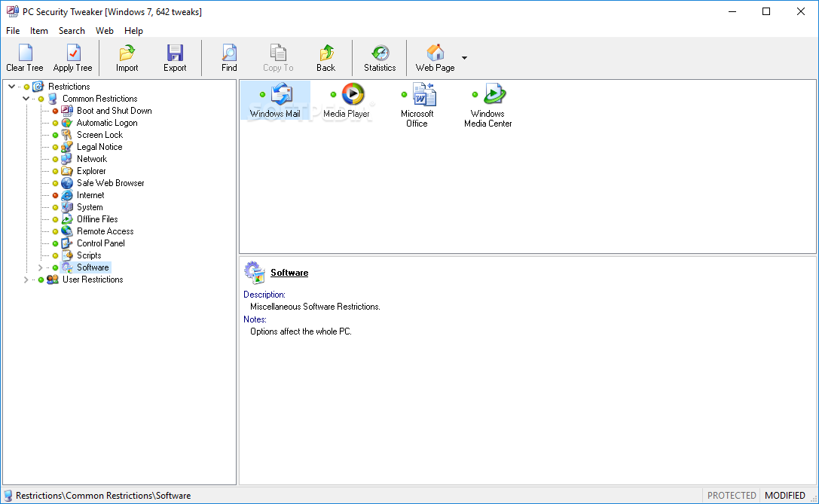Open the Web menu
819x504 pixels.
[105, 31]
